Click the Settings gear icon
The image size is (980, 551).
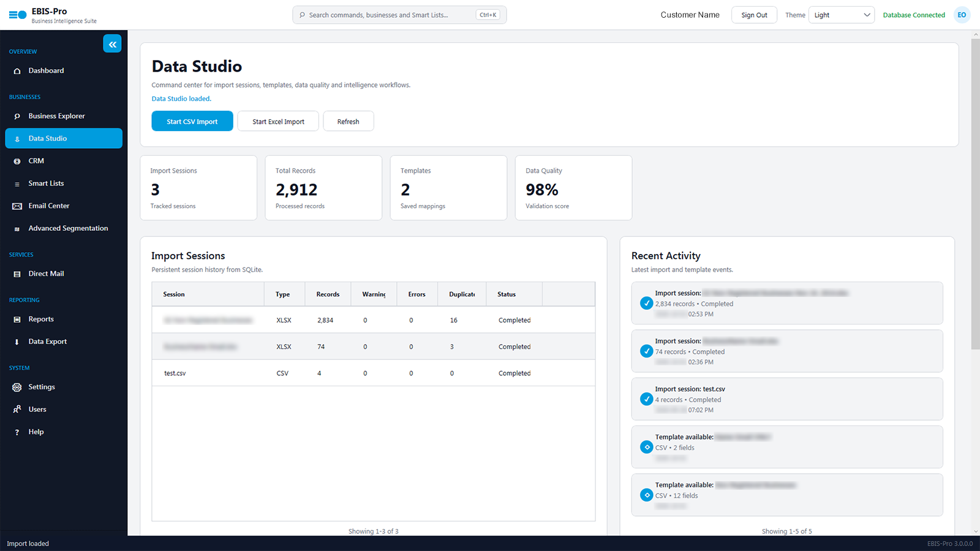tap(17, 387)
